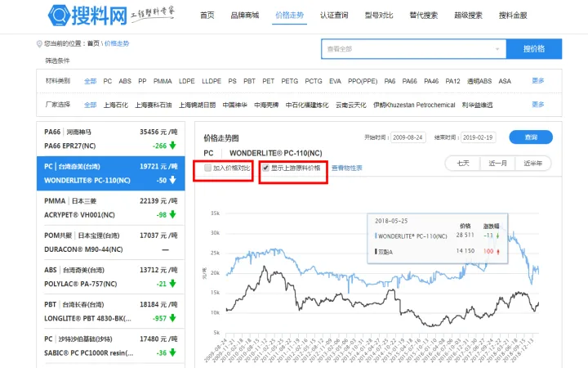This screenshot has height=368, width=588.
Task: Open the 认证查询 nav item
Action: click(x=334, y=16)
